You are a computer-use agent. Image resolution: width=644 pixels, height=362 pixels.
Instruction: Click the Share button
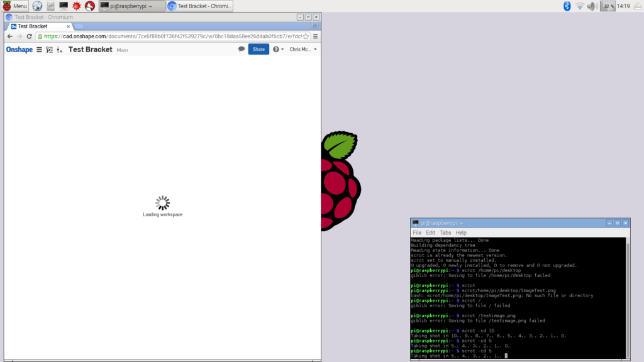tap(258, 49)
